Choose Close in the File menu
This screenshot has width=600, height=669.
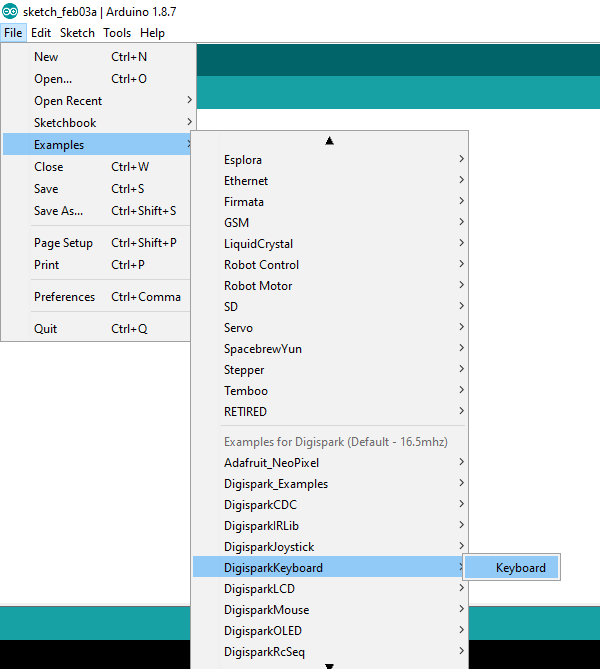[96, 167]
